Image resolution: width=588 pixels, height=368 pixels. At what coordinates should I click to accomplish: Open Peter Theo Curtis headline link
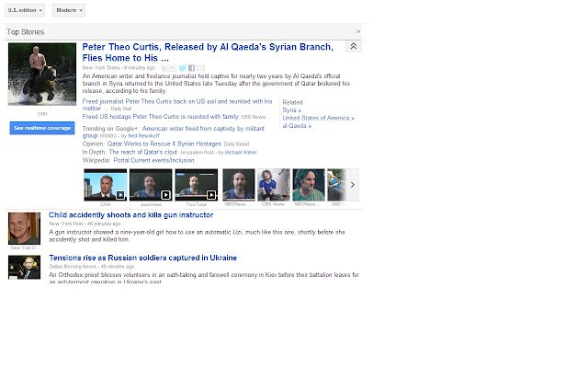pos(208,52)
